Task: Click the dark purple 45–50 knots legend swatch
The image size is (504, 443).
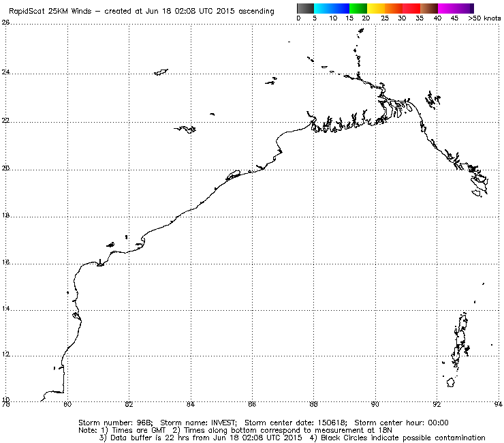Action: pyautogui.click(x=464, y=8)
